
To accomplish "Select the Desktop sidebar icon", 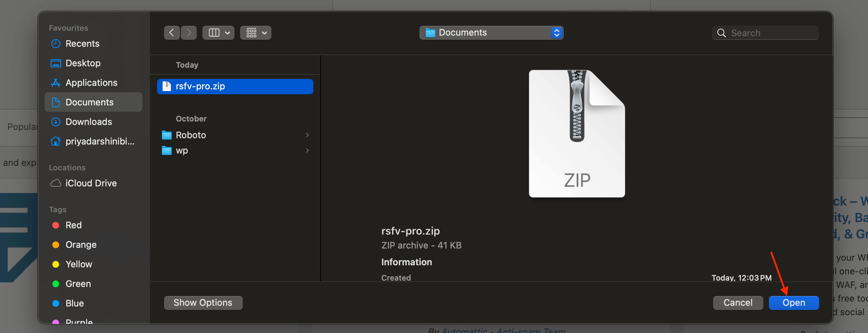I will [x=56, y=63].
